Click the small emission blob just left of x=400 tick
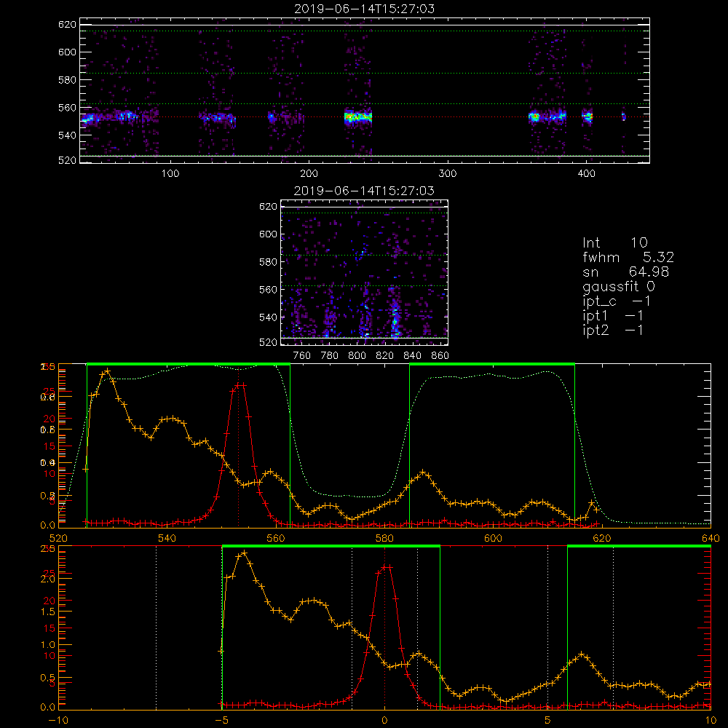This screenshot has width=728, height=728. click(x=587, y=116)
